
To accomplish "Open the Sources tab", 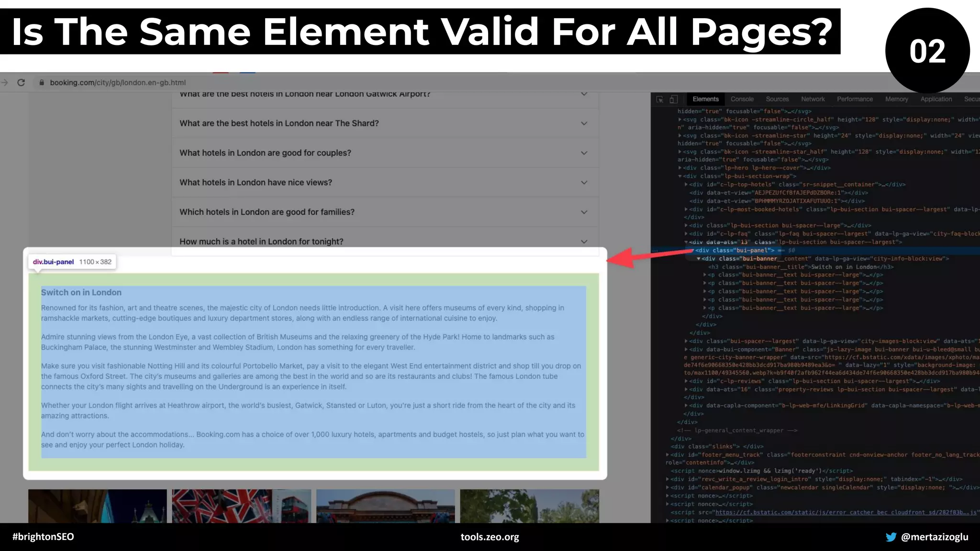I will tap(777, 99).
